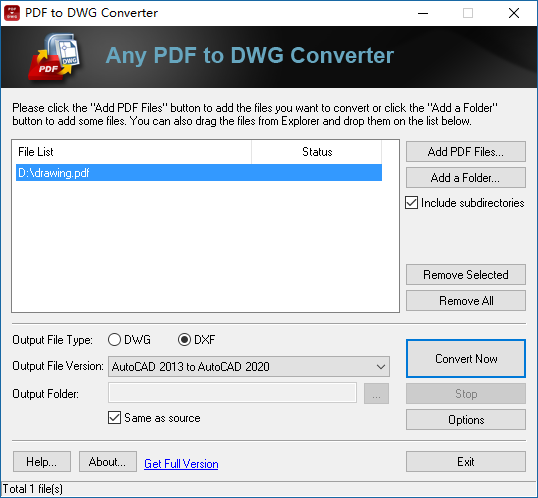Click the disabled Stop button
This screenshot has height=498, width=538.
(x=466, y=394)
